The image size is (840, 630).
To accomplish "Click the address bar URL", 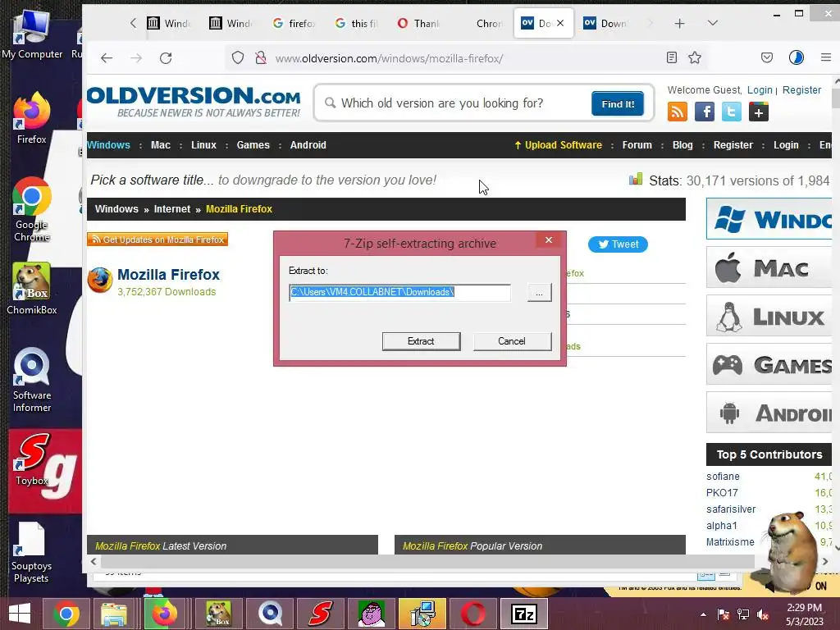I will [389, 58].
